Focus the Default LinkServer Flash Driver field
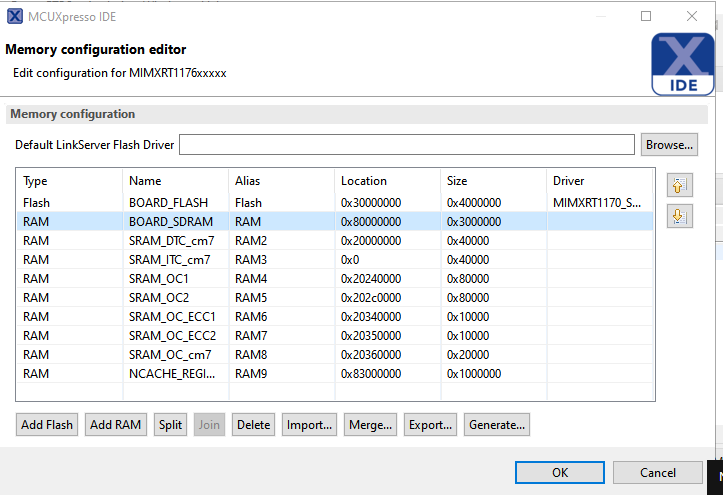The width and height of the screenshot is (723, 495). [406, 146]
